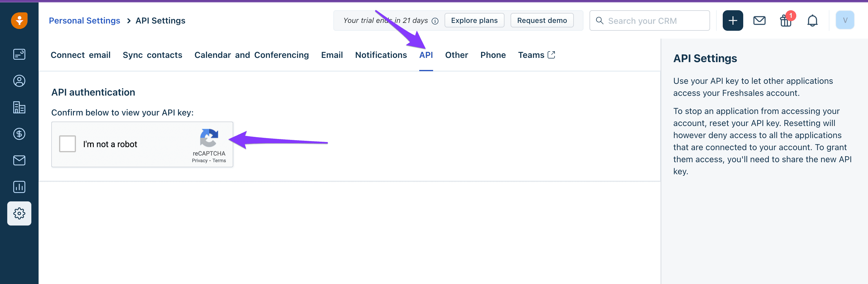Viewport: 868px width, 284px height.
Task: Open the reCAPTCHA Terms link
Action: tap(219, 161)
